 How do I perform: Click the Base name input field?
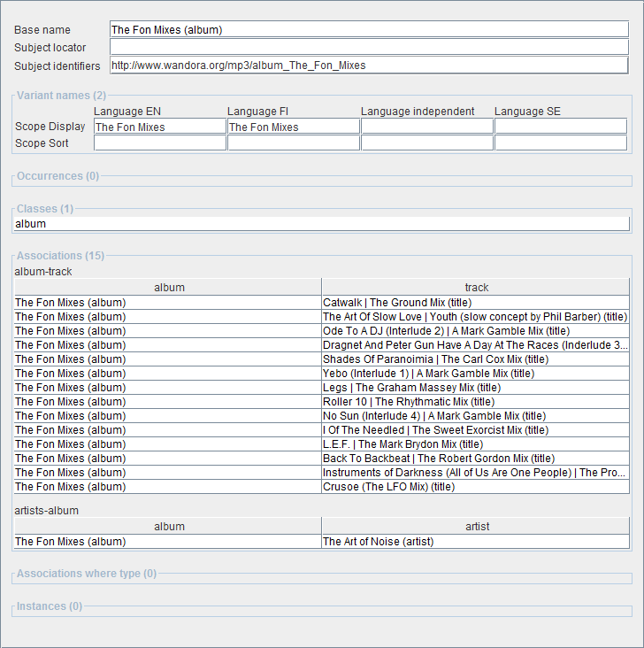(369, 30)
